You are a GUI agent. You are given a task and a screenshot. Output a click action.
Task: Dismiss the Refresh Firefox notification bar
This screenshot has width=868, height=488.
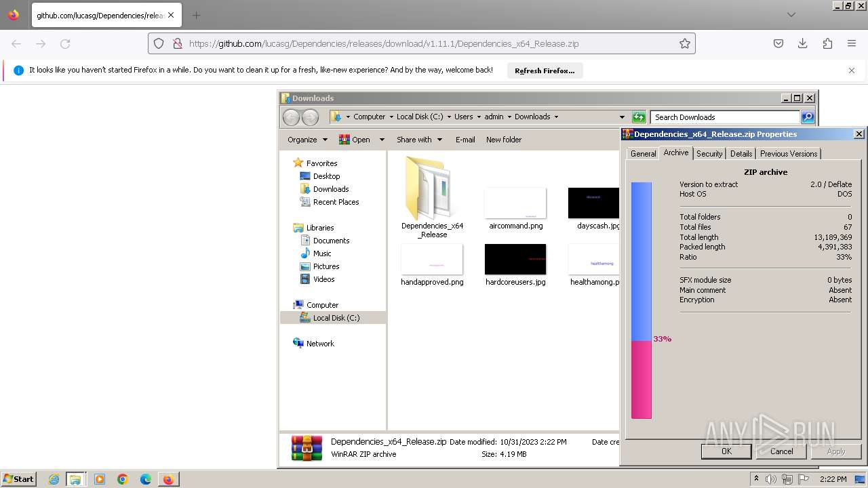(x=852, y=70)
